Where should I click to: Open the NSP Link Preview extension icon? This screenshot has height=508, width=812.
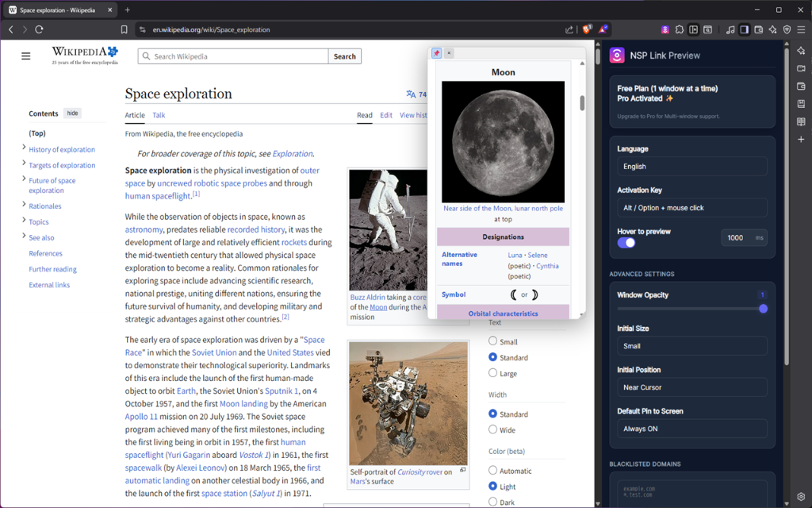tap(665, 29)
